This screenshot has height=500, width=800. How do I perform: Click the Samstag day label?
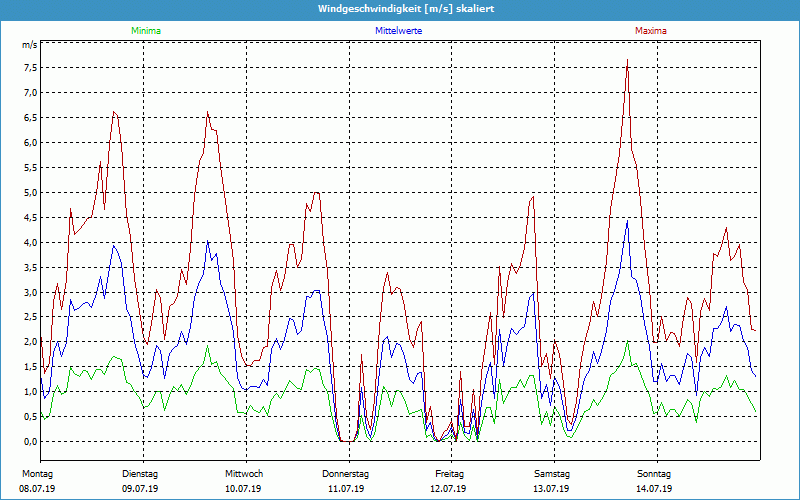click(552, 474)
